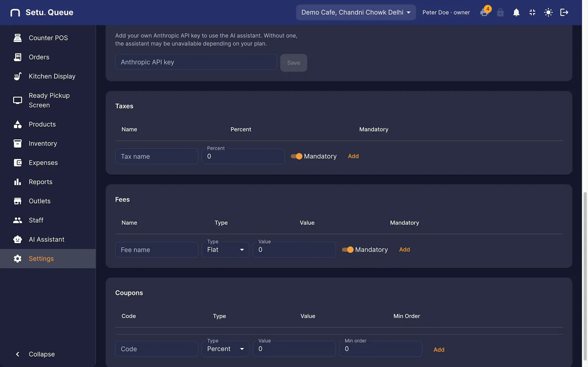Click the Outlets store icon

click(x=18, y=201)
